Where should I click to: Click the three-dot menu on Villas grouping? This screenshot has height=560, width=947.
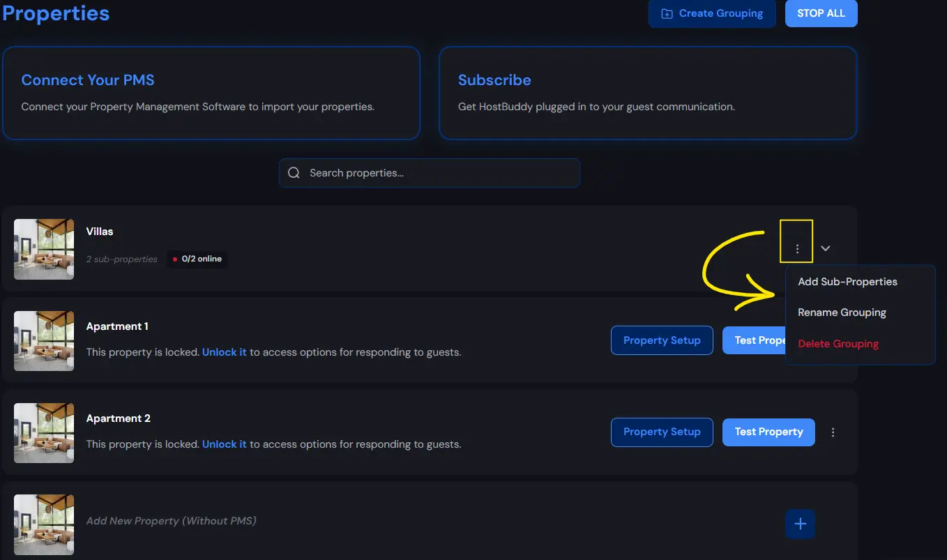[796, 248]
